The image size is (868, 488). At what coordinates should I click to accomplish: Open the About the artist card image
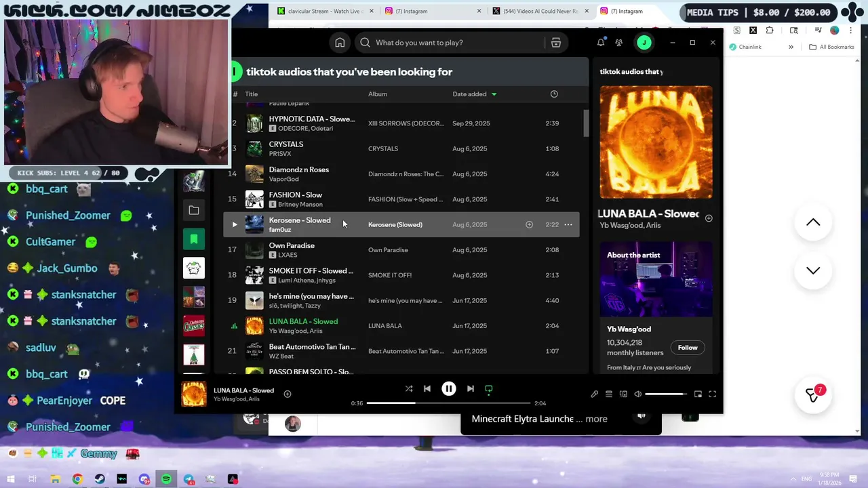[656, 279]
